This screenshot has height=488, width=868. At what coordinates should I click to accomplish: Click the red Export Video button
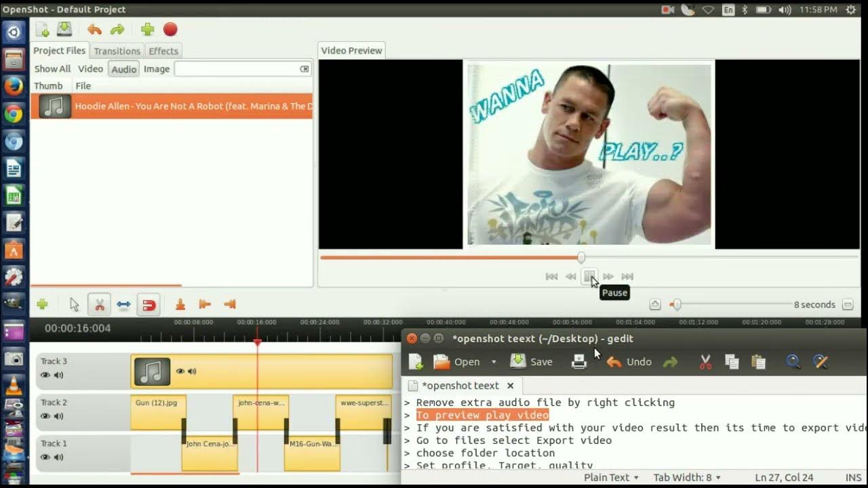pyautogui.click(x=170, y=29)
